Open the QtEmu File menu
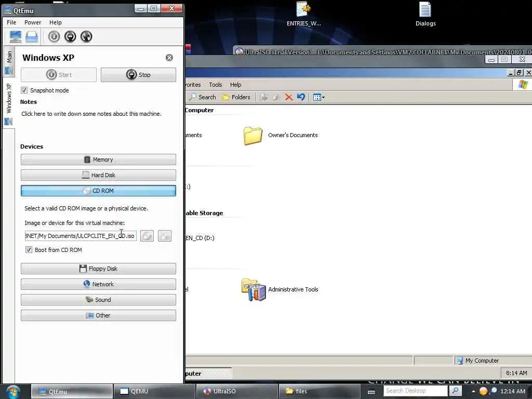 pos(11,22)
